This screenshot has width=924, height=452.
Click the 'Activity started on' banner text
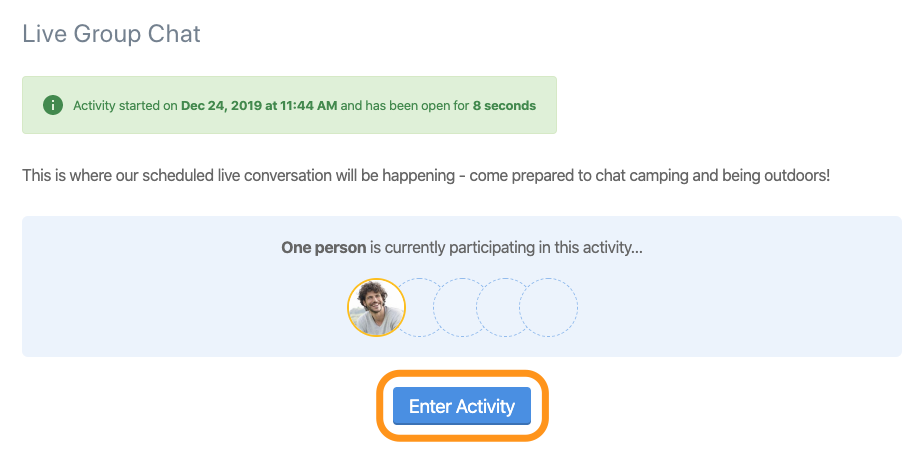(x=126, y=106)
